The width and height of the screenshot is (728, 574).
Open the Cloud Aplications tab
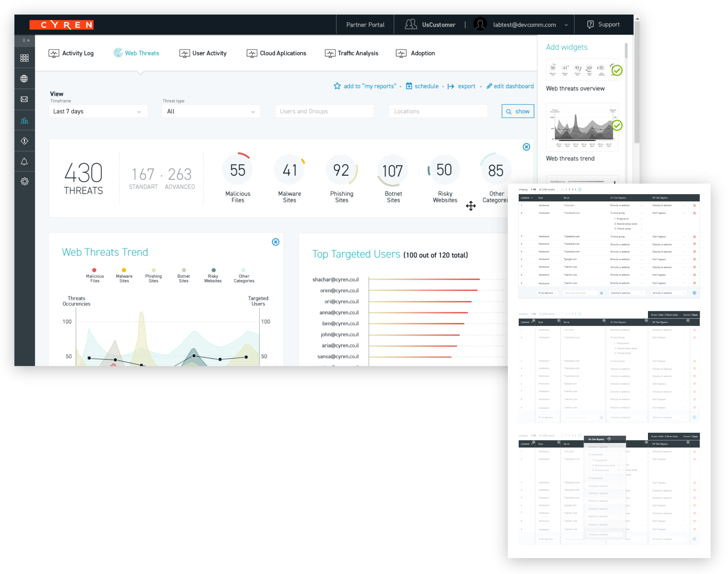point(276,53)
